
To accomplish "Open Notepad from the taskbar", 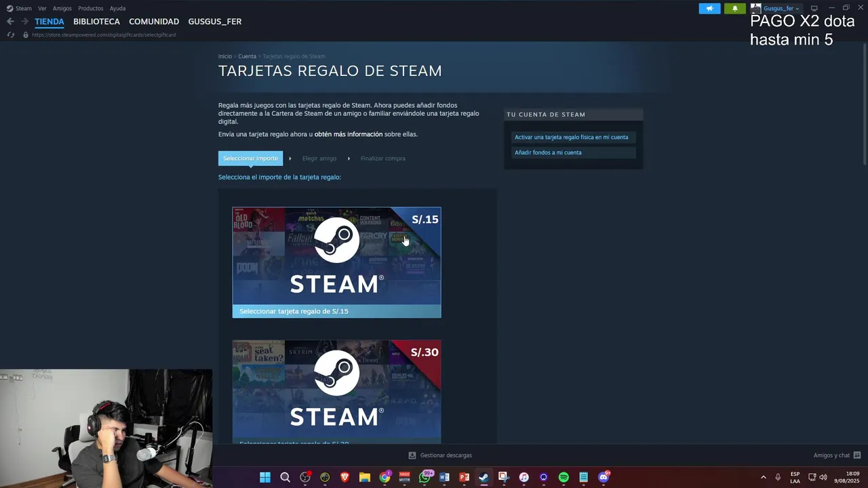I will [x=583, y=477].
